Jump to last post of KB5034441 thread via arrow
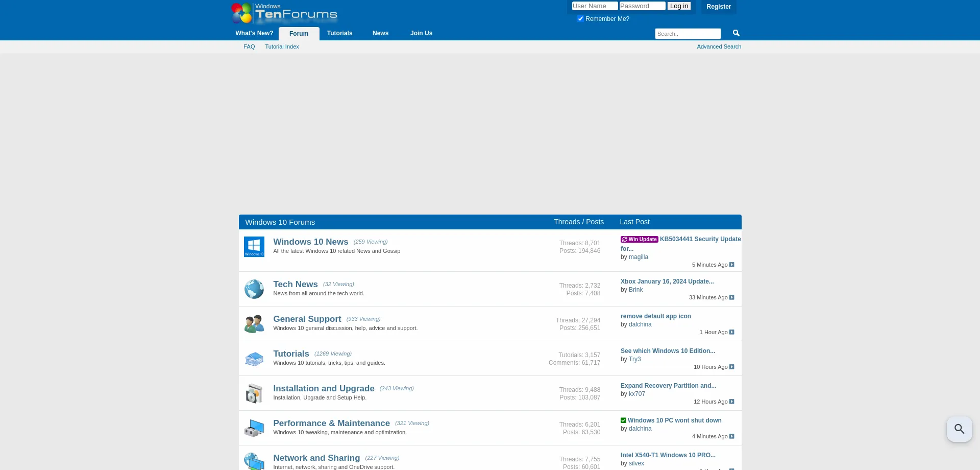This screenshot has height=470, width=980. 731,265
